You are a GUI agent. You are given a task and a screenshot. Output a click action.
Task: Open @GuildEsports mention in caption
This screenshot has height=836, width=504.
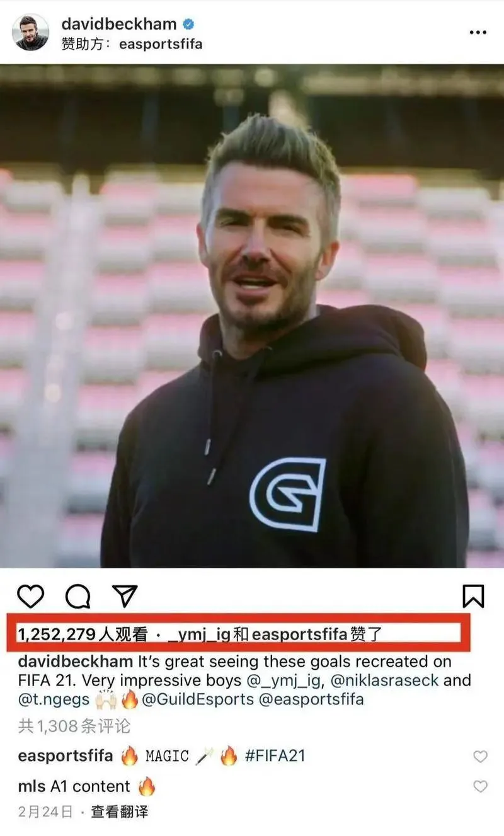[x=197, y=699]
